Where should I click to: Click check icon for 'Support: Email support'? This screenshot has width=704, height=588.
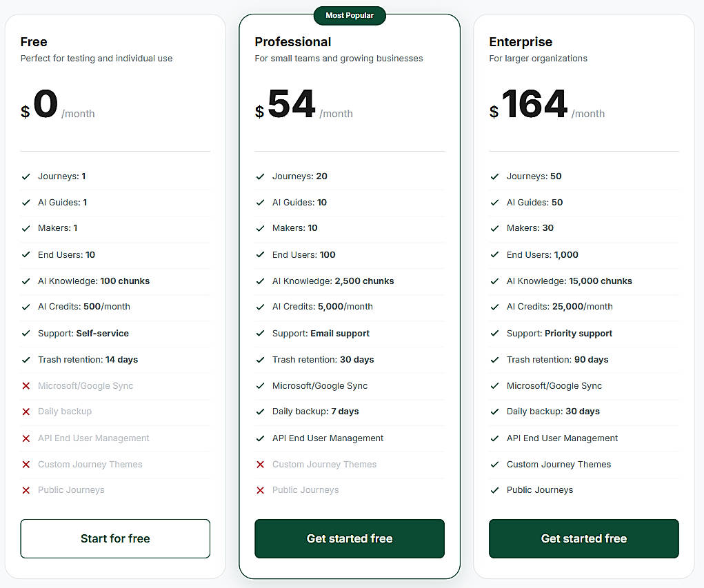[261, 333]
